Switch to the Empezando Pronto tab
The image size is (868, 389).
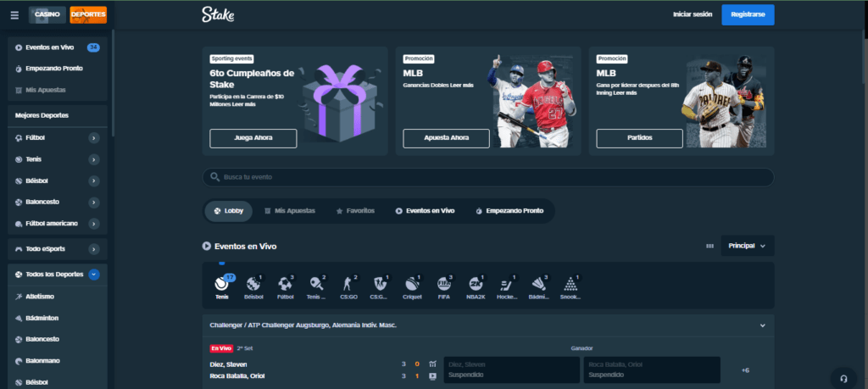coord(509,211)
